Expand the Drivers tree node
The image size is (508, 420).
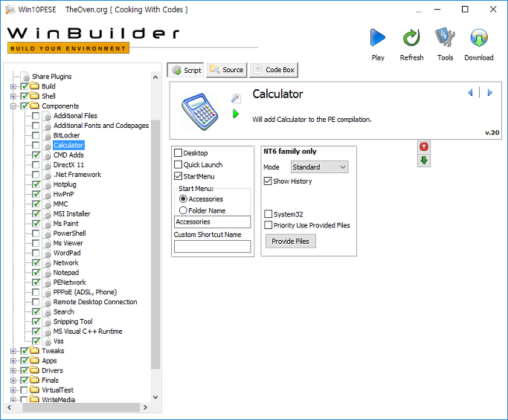click(x=13, y=370)
